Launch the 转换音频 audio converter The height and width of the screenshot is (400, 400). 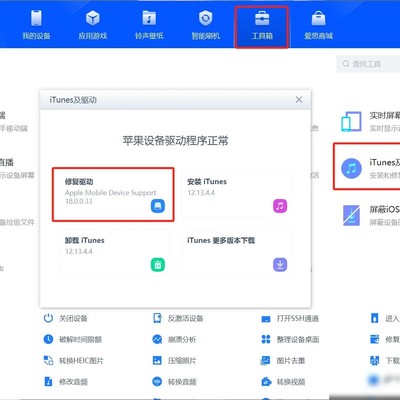pyautogui.click(x=174, y=381)
